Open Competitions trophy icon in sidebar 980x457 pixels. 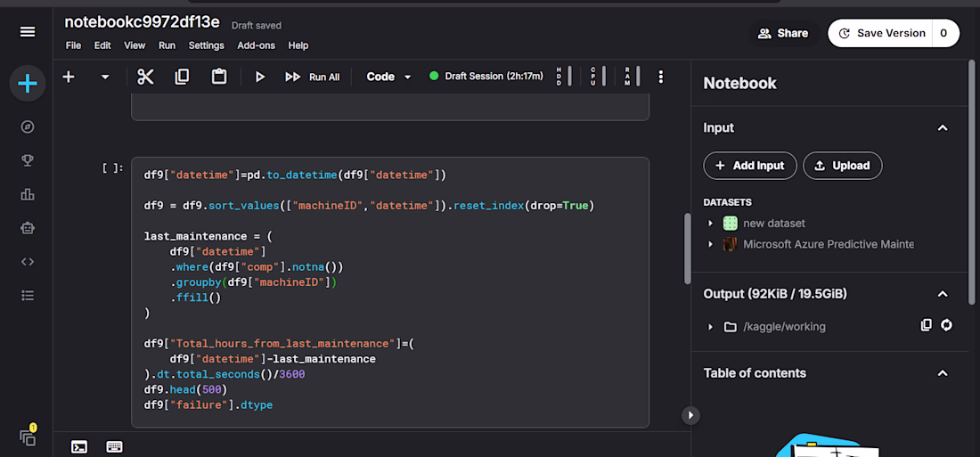click(28, 160)
